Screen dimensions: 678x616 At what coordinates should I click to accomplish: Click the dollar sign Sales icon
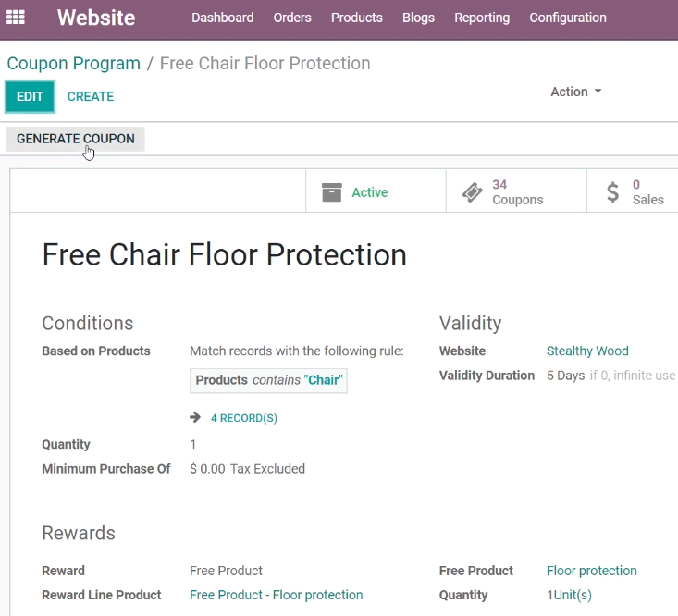coord(612,192)
